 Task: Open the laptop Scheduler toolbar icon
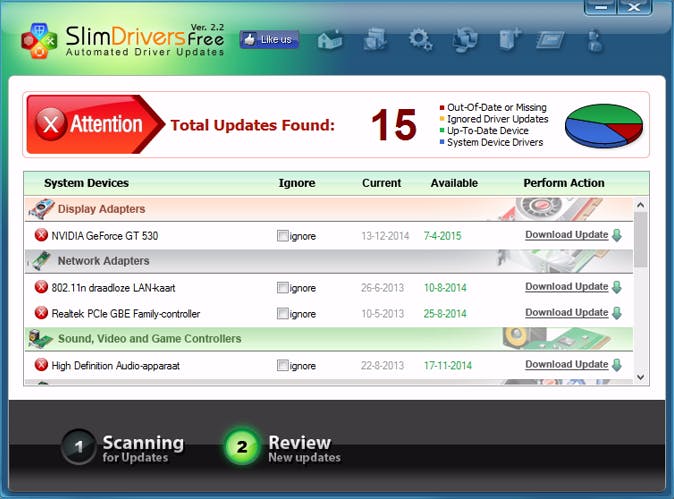[550, 41]
